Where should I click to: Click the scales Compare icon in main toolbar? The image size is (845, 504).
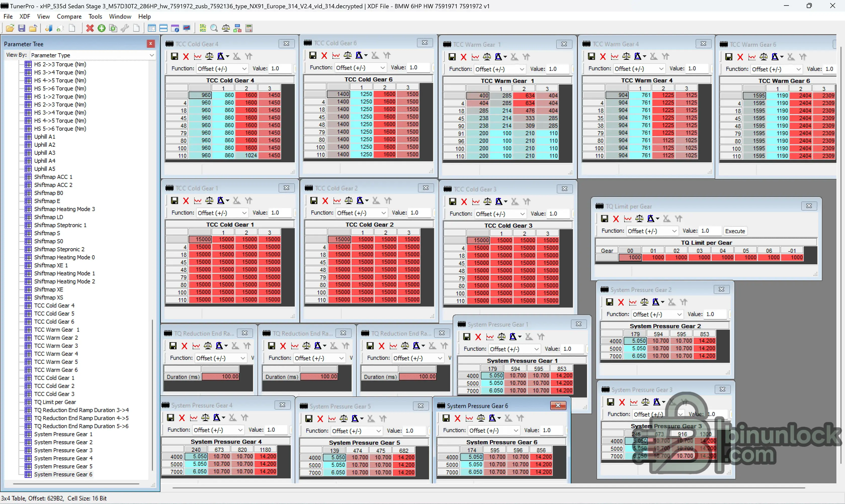point(226,28)
